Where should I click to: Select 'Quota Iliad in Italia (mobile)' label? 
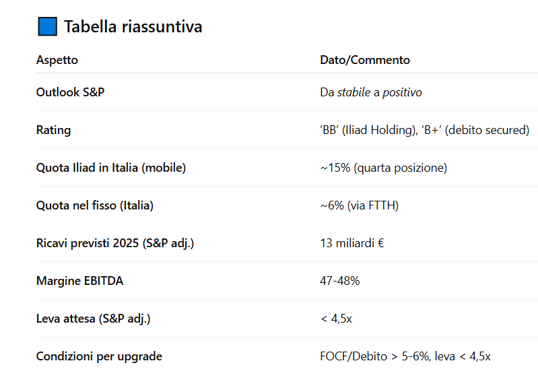[111, 168]
